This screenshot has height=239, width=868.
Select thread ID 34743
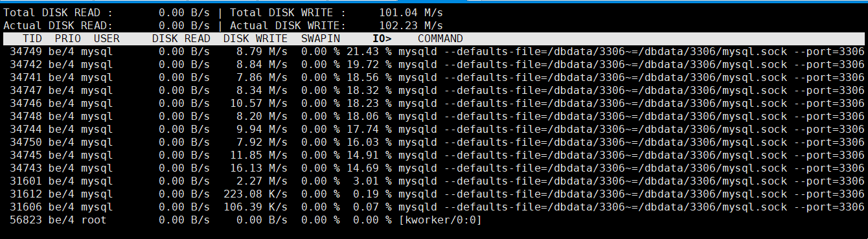26,168
